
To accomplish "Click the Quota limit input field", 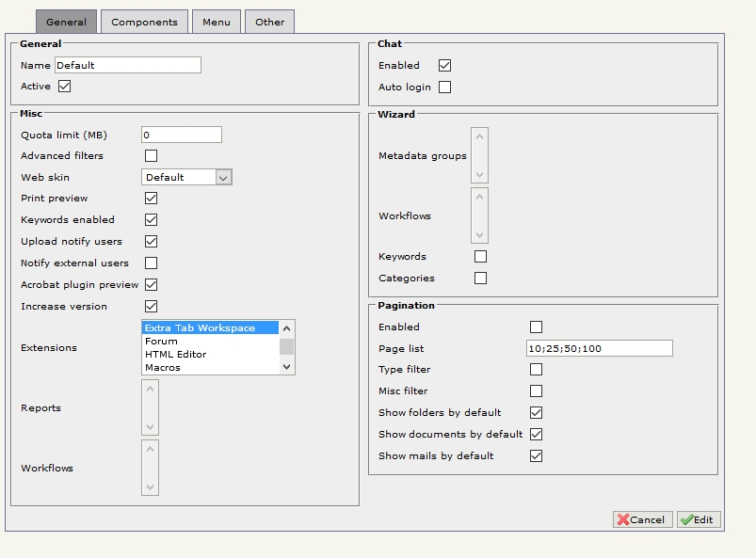I will [x=181, y=136].
